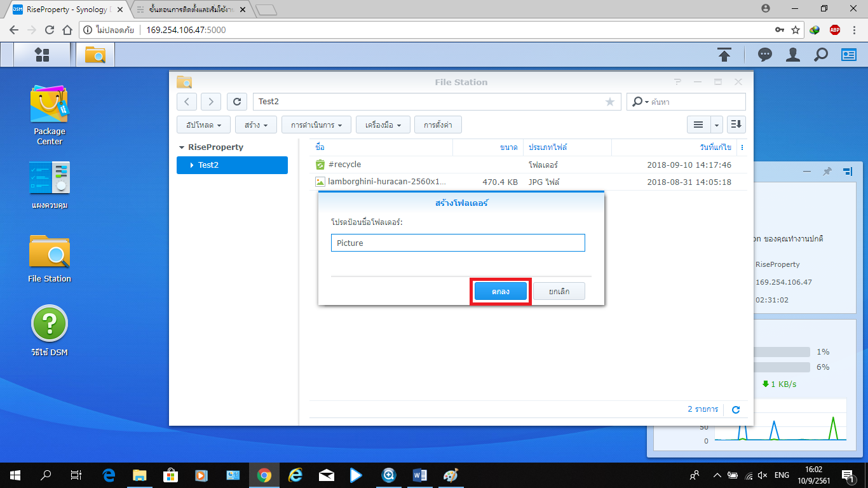Cancel the dialog with ยกเลิก button

559,292
